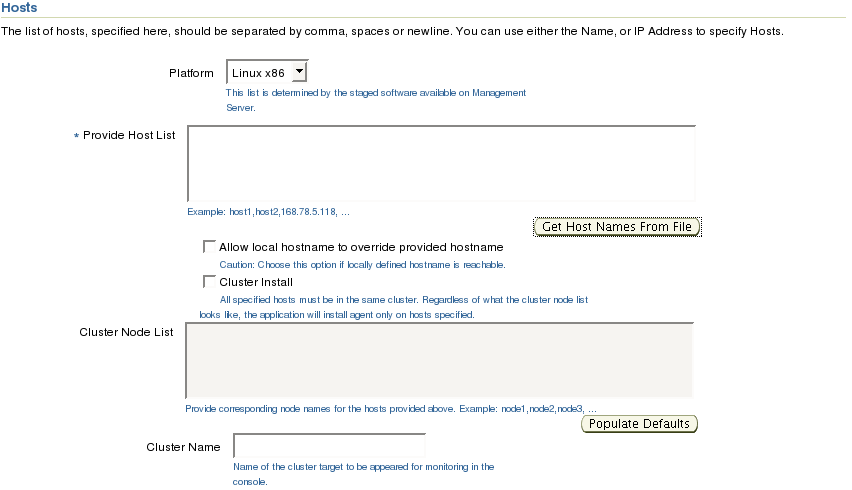Click the instruction sentence about list of hosts
The image size is (852, 490).
[x=392, y=31]
